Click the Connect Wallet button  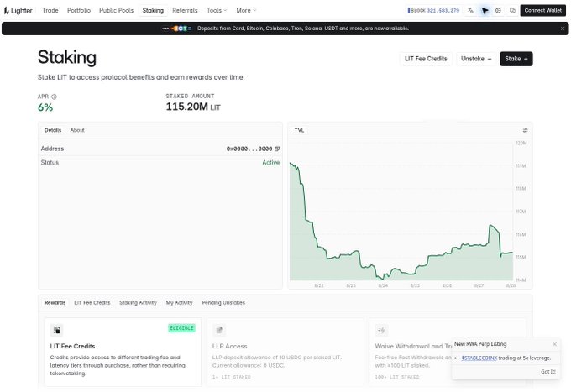coord(543,11)
